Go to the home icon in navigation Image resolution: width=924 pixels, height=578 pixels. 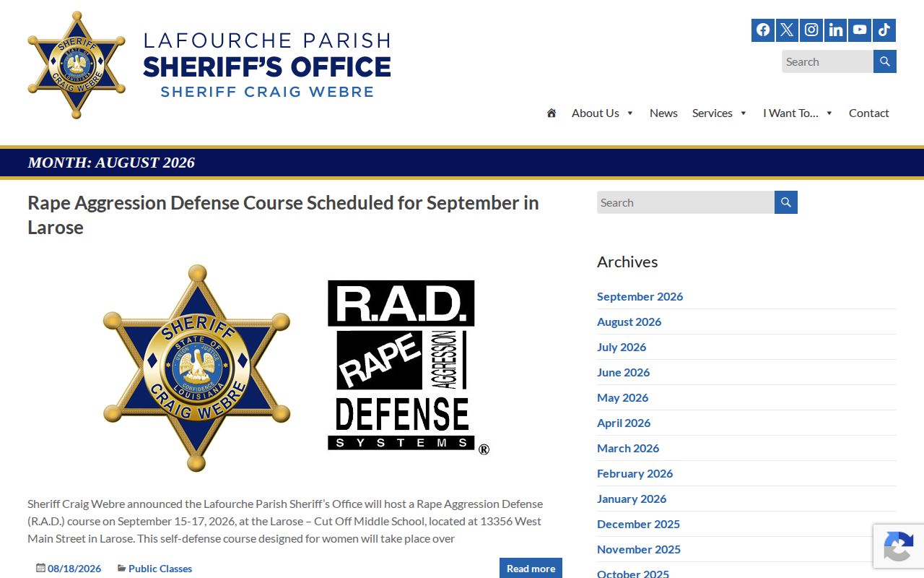[x=552, y=113]
